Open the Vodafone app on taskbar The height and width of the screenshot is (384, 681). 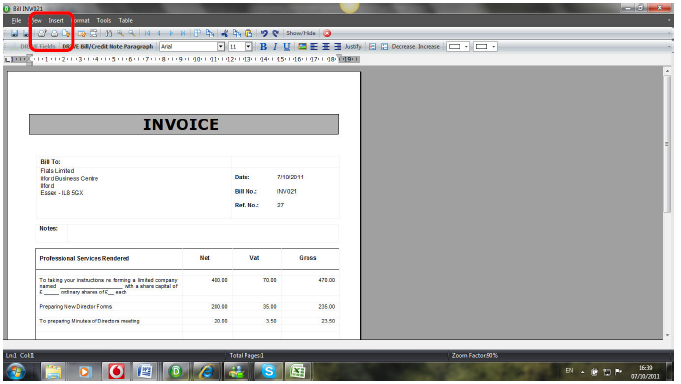(116, 371)
